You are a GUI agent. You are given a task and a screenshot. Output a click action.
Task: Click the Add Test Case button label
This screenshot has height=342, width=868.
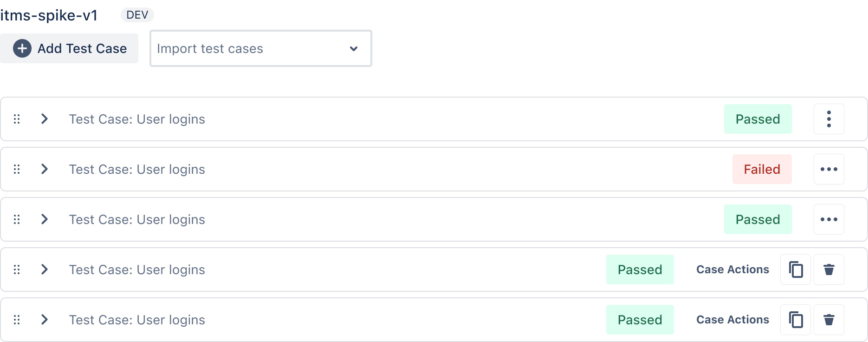click(82, 48)
